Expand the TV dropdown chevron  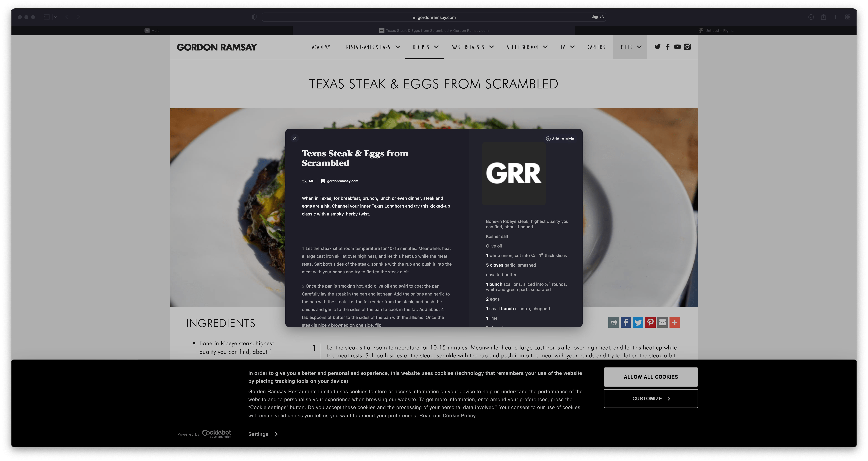point(572,47)
